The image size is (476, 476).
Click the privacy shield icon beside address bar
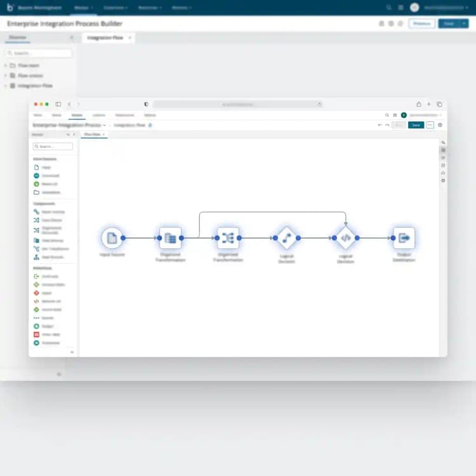pos(147,104)
